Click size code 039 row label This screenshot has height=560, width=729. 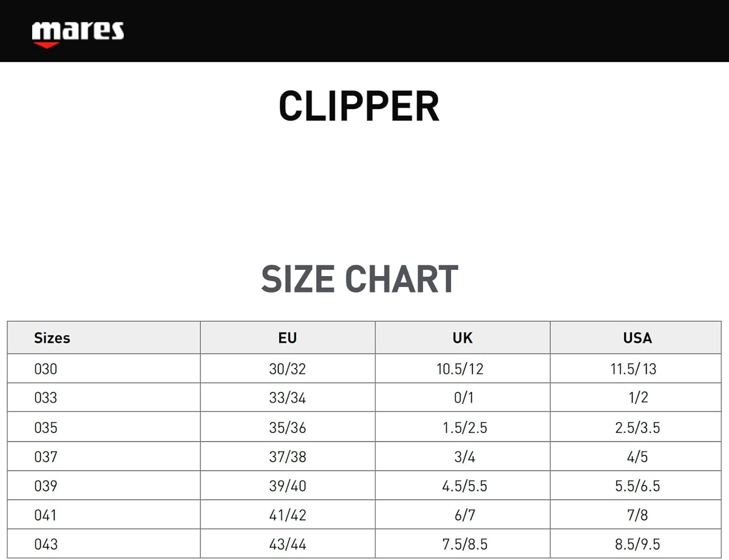click(46, 486)
